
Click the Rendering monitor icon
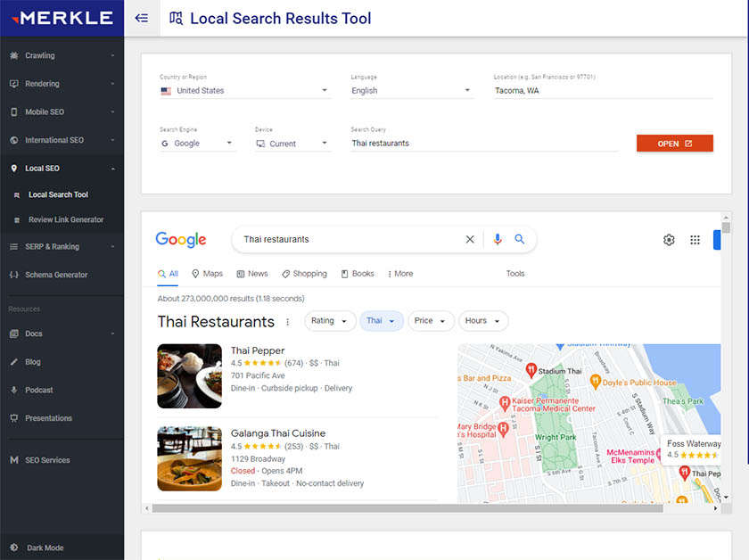[x=14, y=84]
